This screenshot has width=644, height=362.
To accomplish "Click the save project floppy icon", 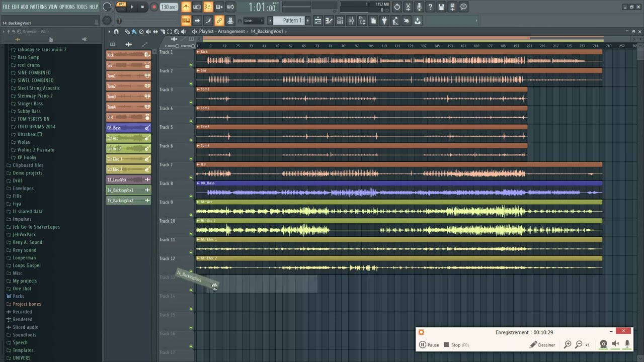I will pos(441,7).
